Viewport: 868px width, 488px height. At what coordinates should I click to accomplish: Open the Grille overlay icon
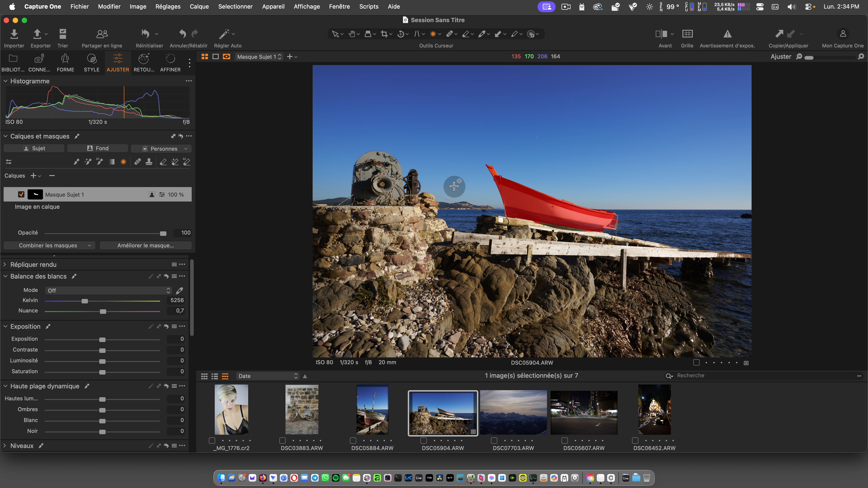tap(687, 34)
